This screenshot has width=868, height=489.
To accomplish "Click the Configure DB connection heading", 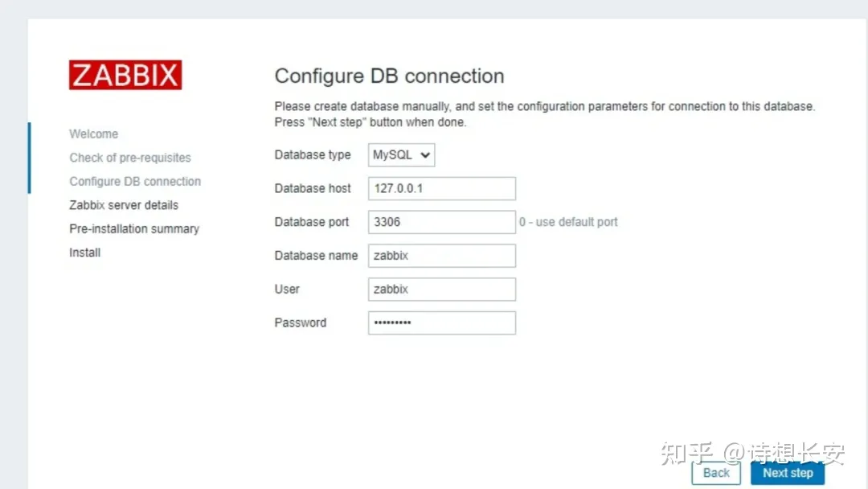I will pos(390,76).
